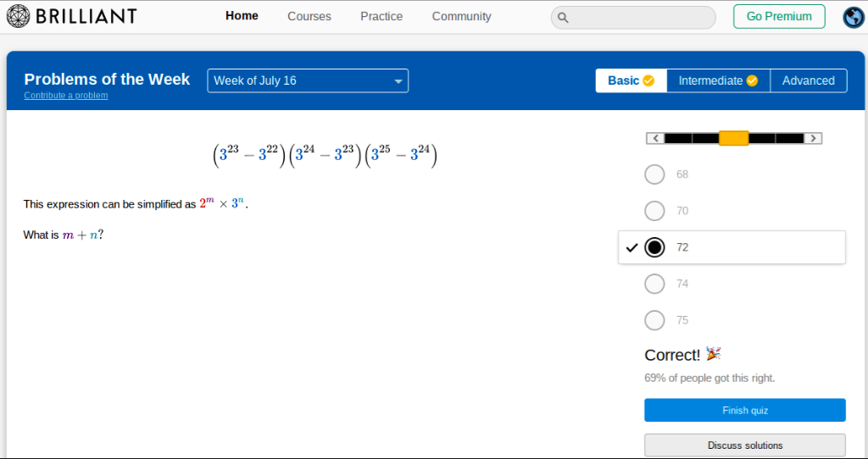The width and height of the screenshot is (868, 459).
Task: Click the checkmark badge beside Intermediate
Action: point(751,80)
